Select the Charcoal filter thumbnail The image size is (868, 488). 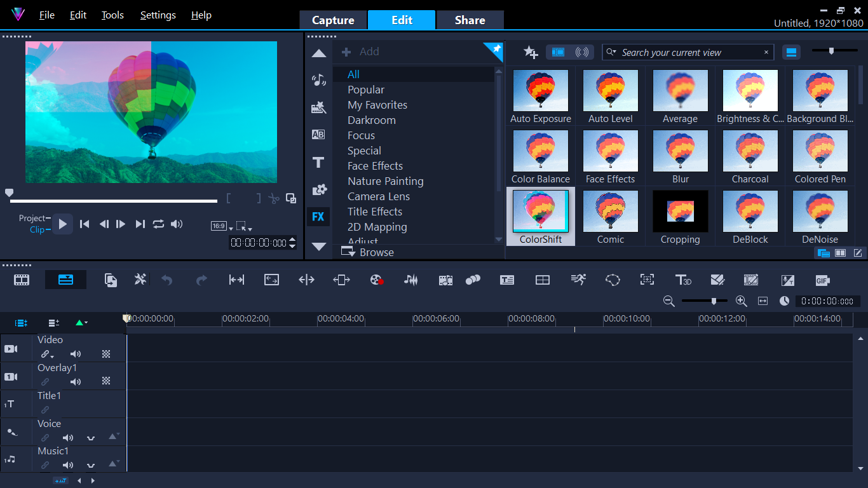click(750, 157)
